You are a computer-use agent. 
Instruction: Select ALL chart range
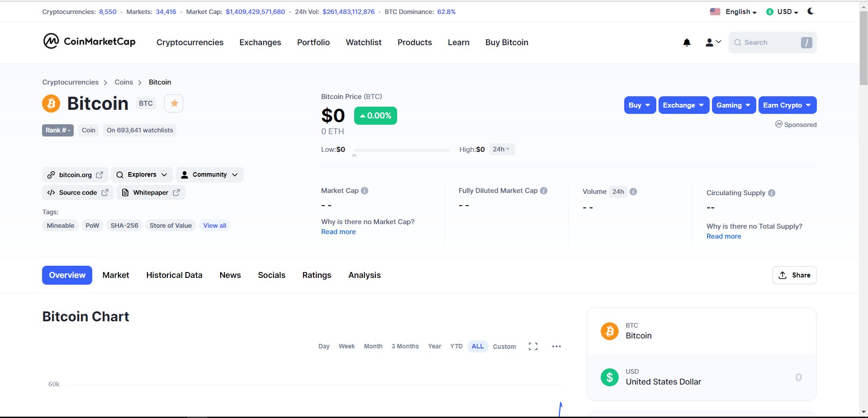pyautogui.click(x=478, y=346)
